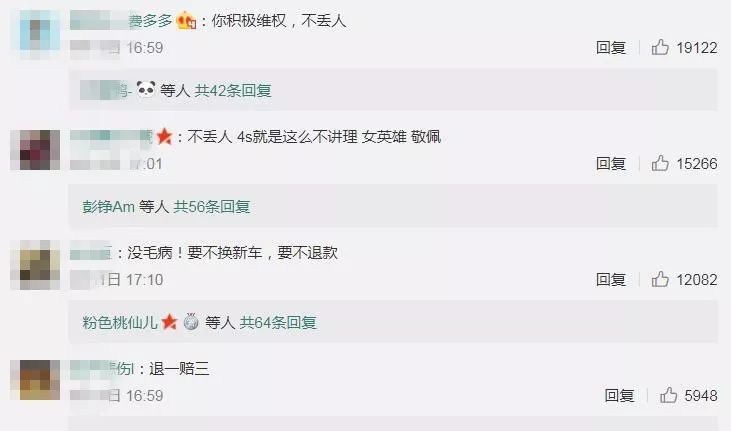The height and width of the screenshot is (431, 731).
Task: Open user 彭铮Am profile
Action: [108, 206]
